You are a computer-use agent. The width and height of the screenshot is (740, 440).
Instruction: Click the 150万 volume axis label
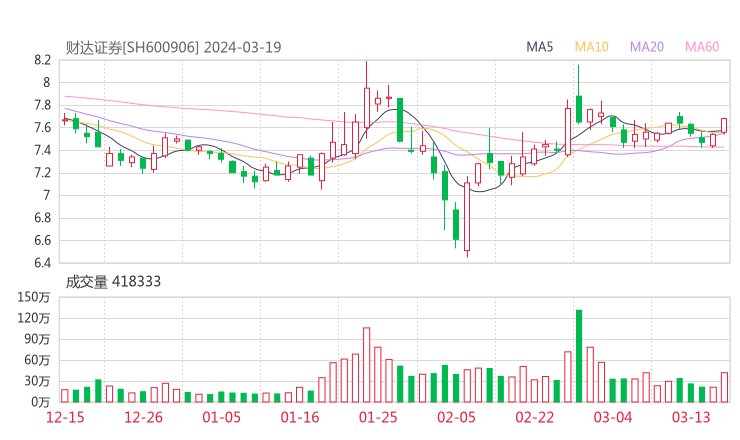click(x=34, y=297)
